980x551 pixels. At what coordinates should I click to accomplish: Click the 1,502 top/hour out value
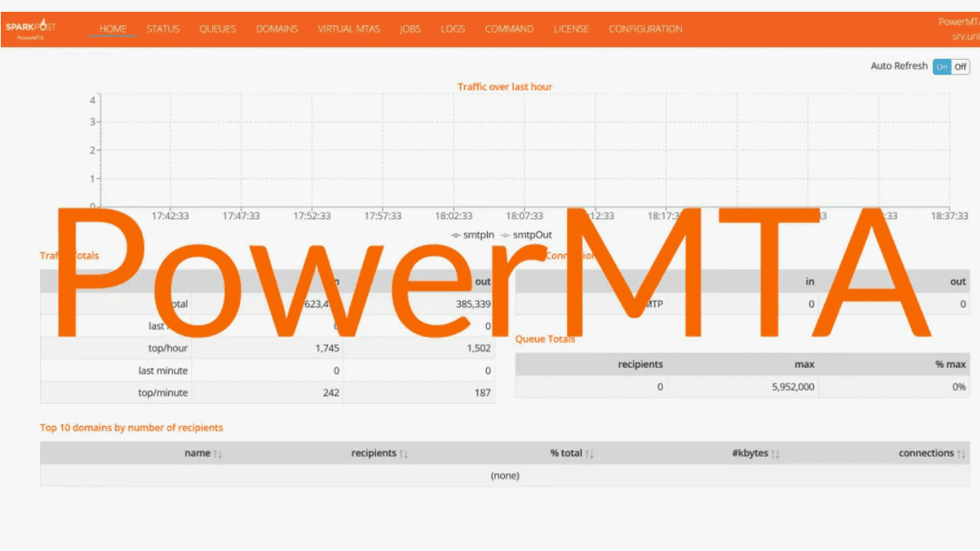pos(478,348)
